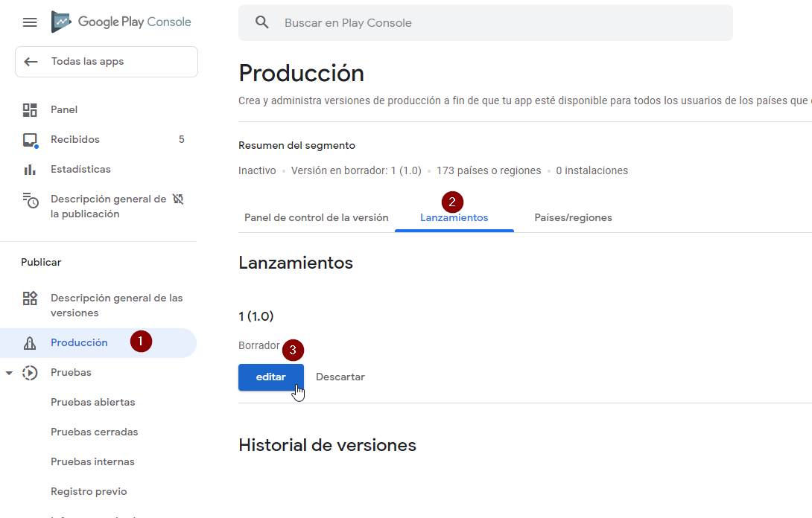Click the Google Play Console logo

point(121,22)
